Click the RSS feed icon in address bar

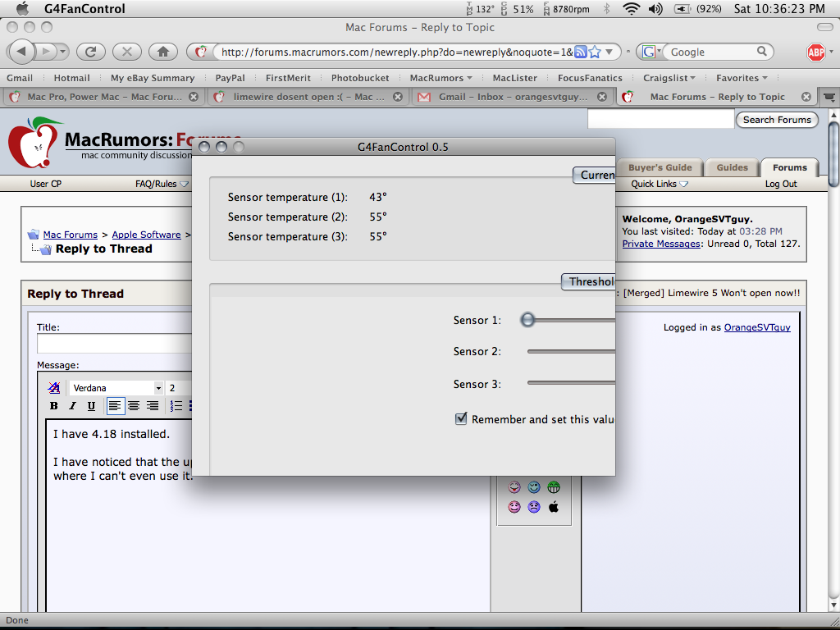(580, 52)
